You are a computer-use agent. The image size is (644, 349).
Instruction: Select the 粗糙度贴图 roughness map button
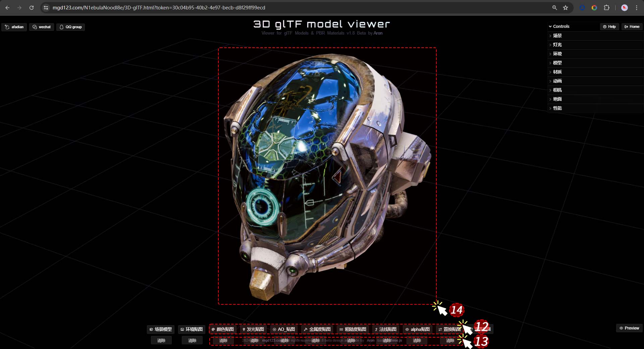point(353,329)
